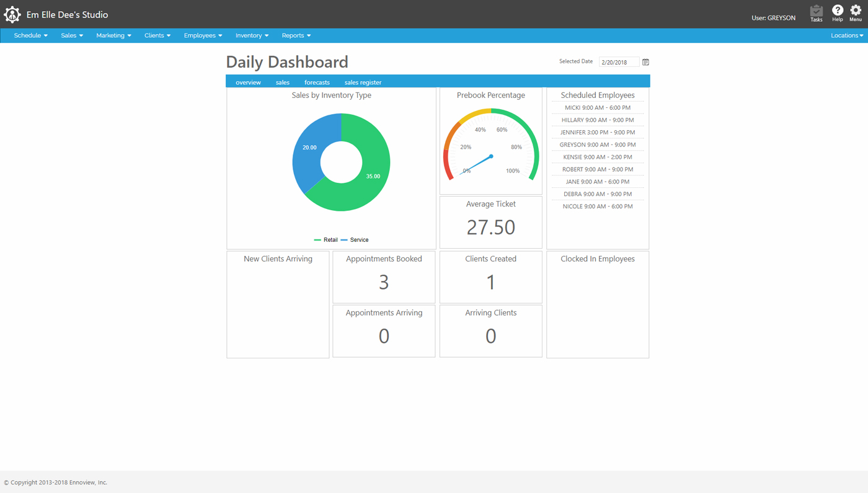Expand the Schedule dropdown menu
The height and width of the screenshot is (493, 868).
pyautogui.click(x=30, y=35)
